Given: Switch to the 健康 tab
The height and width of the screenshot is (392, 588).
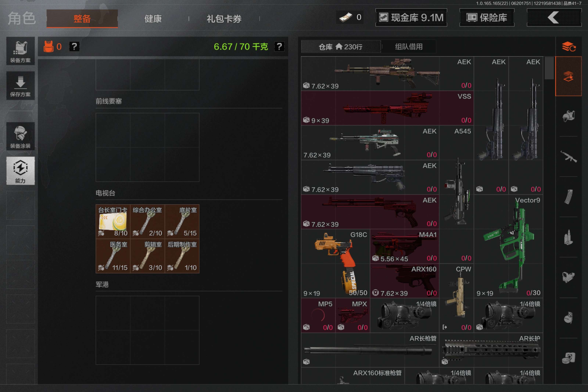Looking at the screenshot, I should (x=153, y=19).
